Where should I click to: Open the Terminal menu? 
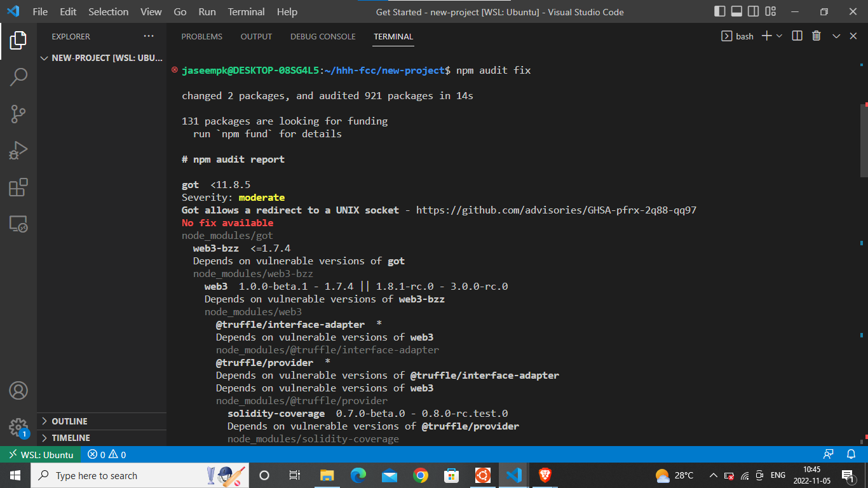[x=247, y=11]
